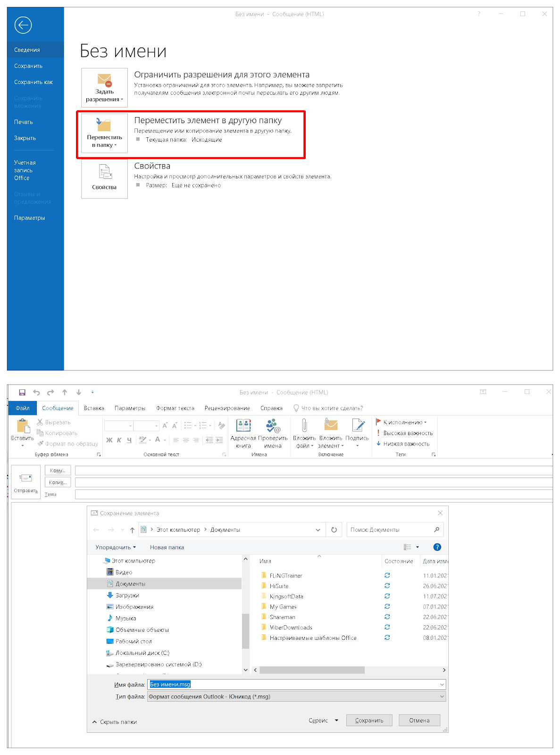
Task: Click the back arrow in backstage view
Action: 23,25
